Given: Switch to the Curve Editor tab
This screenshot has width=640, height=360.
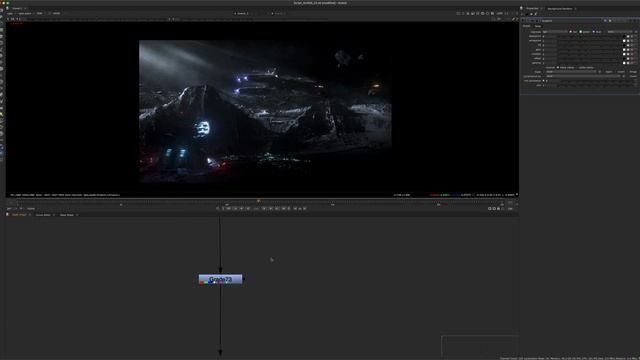Looking at the screenshot, I should (43, 215).
